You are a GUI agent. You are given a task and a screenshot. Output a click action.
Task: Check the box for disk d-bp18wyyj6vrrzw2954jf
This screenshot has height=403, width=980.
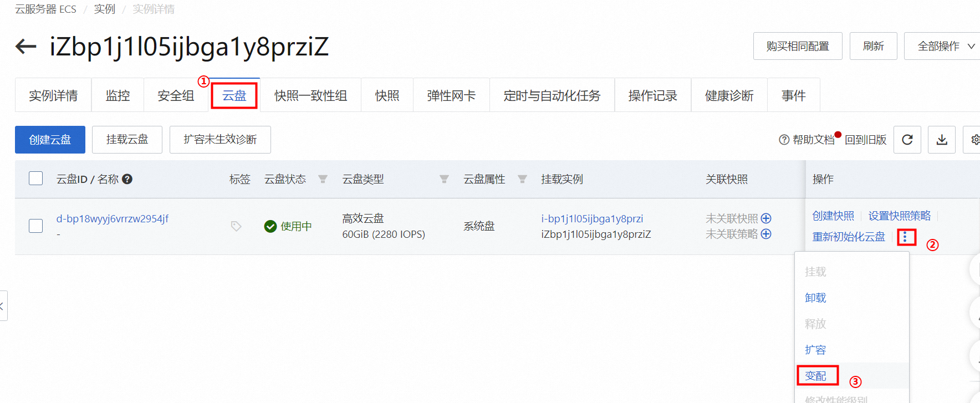coord(36,226)
